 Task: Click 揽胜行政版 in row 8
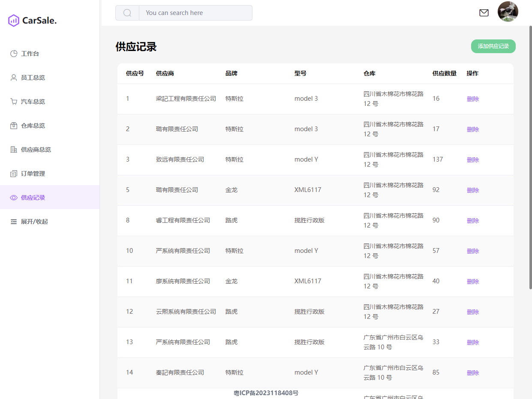coord(310,220)
